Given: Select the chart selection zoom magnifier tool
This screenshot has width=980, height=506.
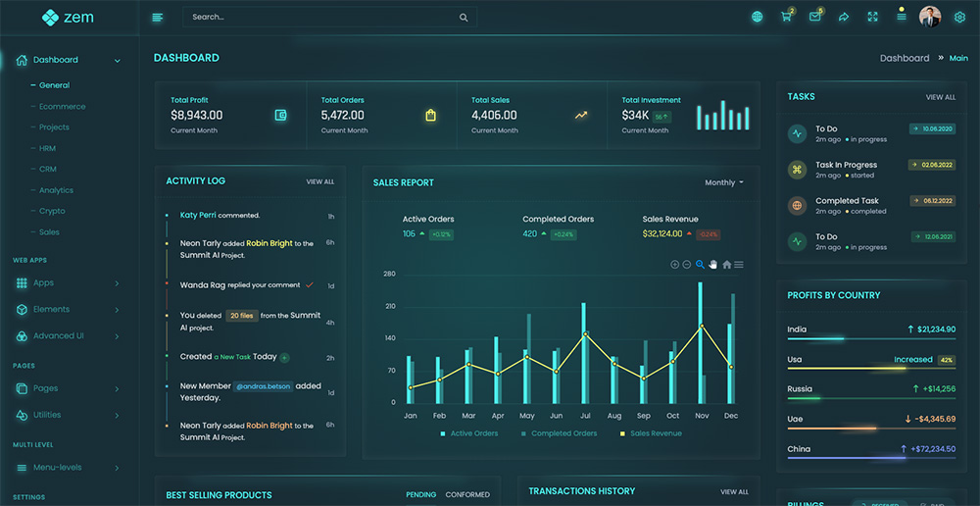Looking at the screenshot, I should click(700, 265).
